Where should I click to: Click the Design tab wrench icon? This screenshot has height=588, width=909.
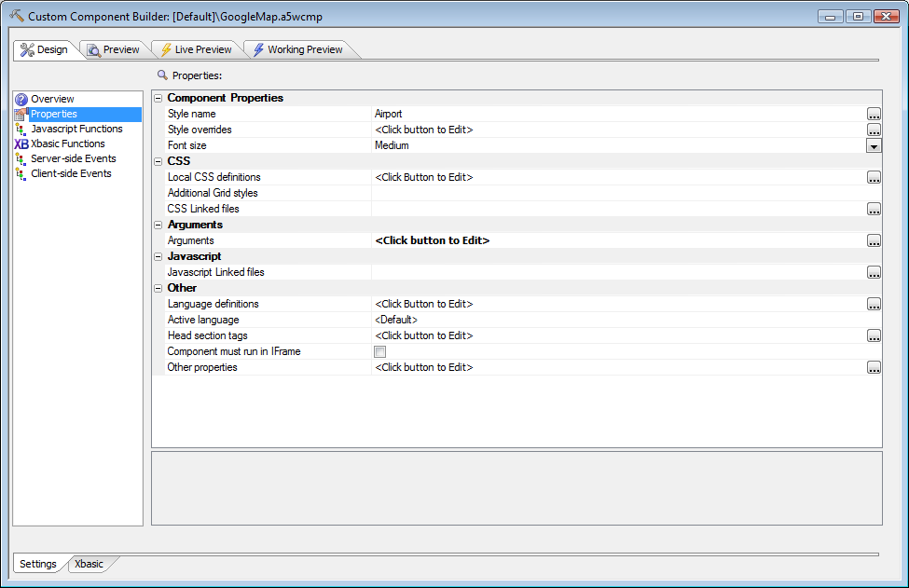(x=27, y=49)
